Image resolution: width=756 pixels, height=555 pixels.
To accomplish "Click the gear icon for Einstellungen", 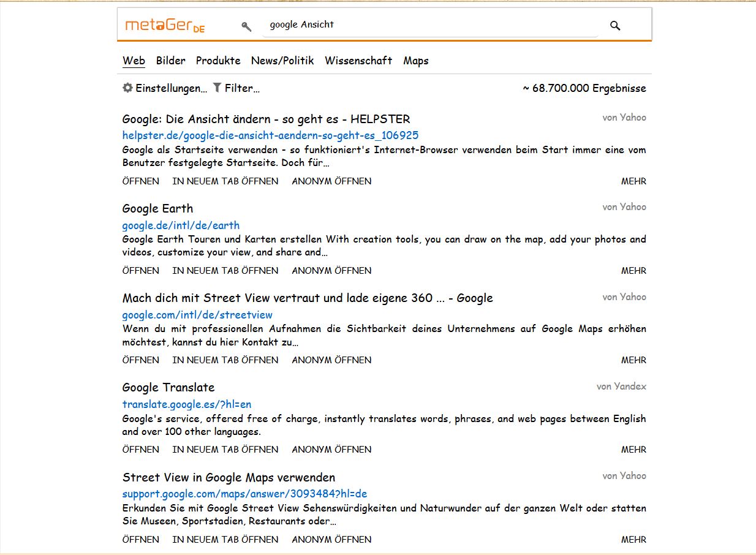I will tap(127, 88).
